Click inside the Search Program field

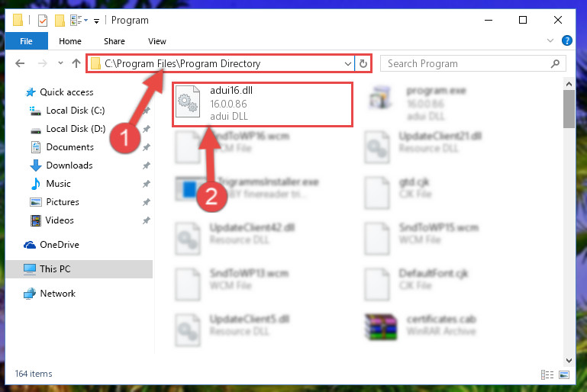click(x=468, y=63)
